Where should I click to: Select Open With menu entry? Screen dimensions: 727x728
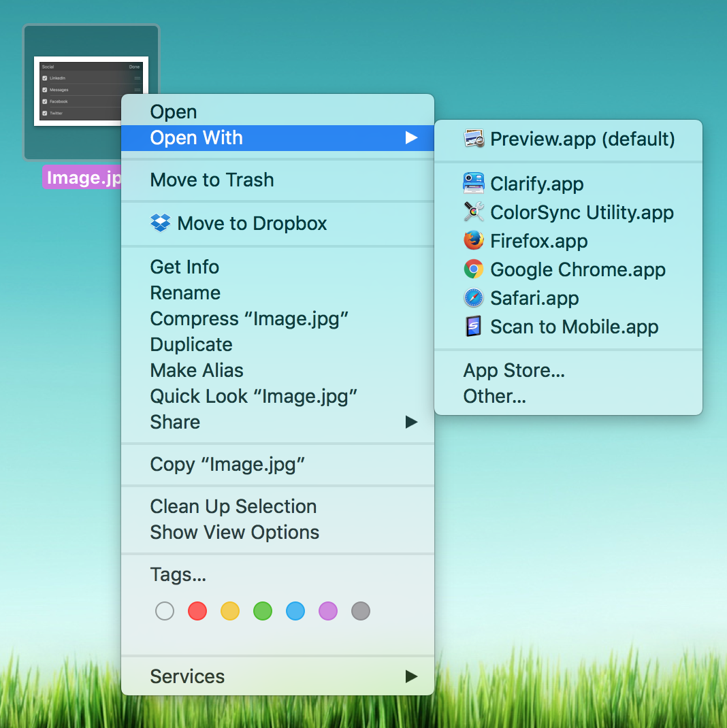[277, 138]
